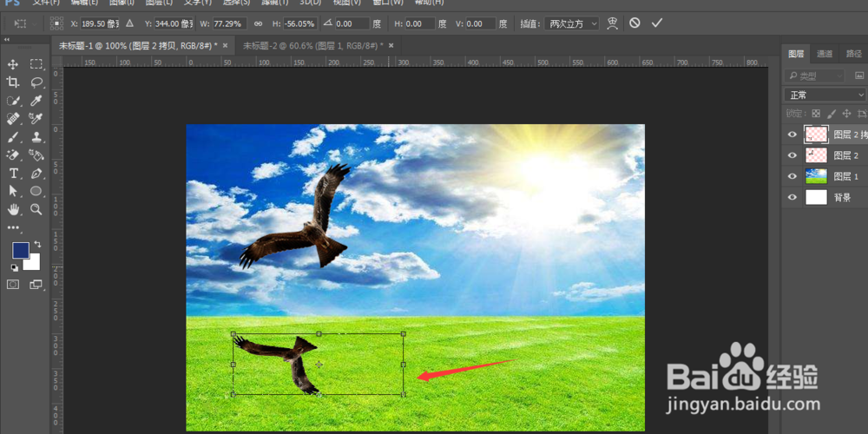Toggle lock image pixels brush icon

(x=831, y=114)
